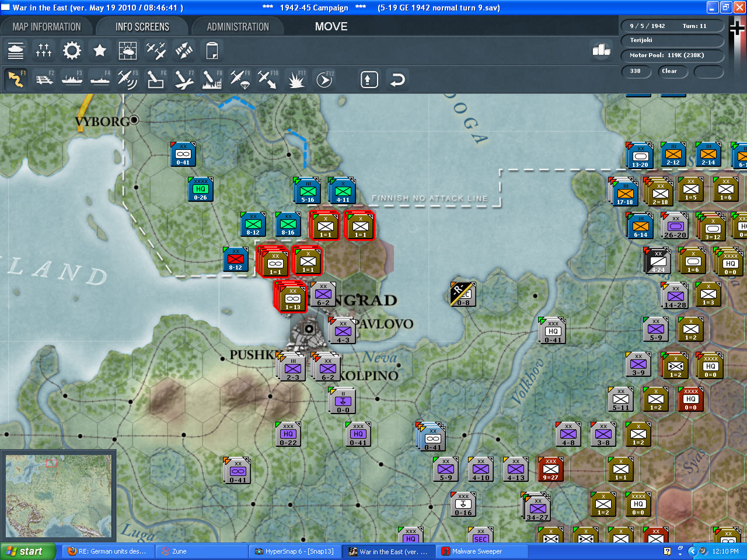747x560 pixels.
Task: Select the unit labeled 13-20
Action: [639, 156]
